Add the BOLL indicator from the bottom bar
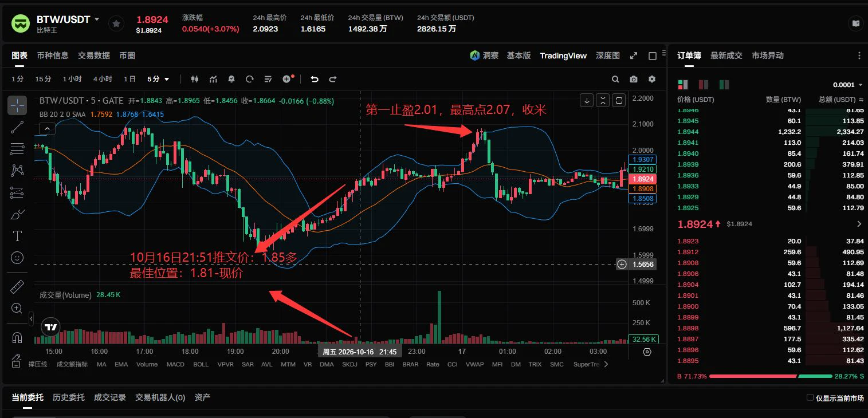The width and height of the screenshot is (868, 418). point(201,364)
